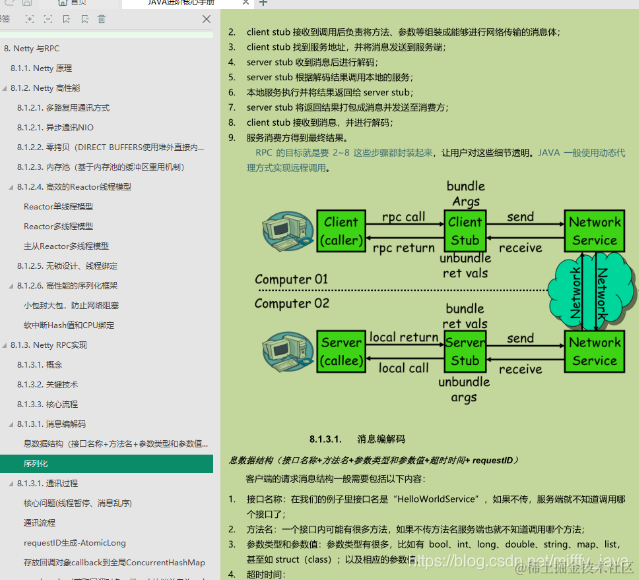The image size is (639, 580).
Task: Delete bookmark trash icon
Action: click(x=102, y=19)
